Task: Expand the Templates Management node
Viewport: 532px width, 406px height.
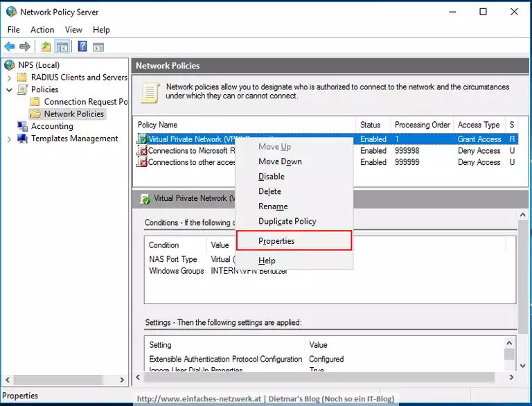Action: (9, 139)
